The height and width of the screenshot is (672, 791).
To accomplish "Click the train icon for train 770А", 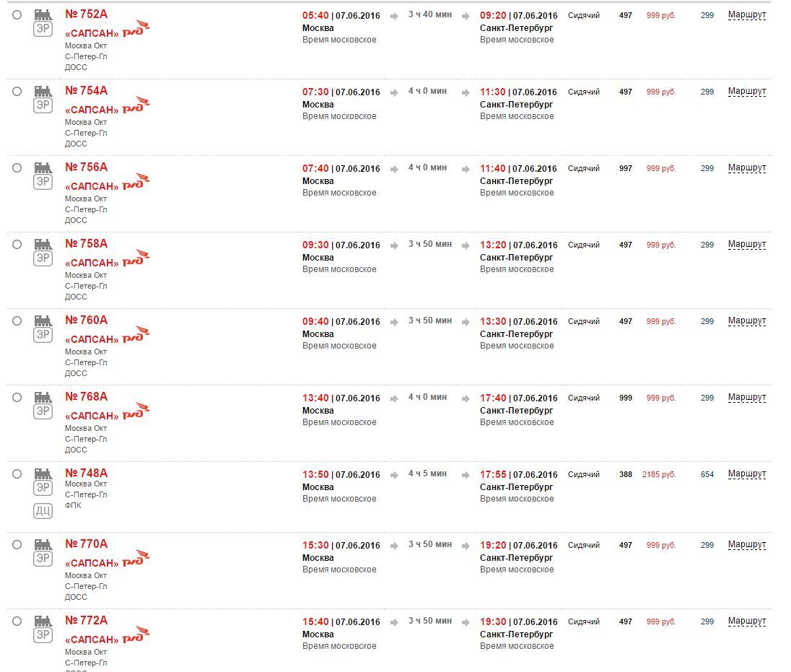I will pos(43,544).
